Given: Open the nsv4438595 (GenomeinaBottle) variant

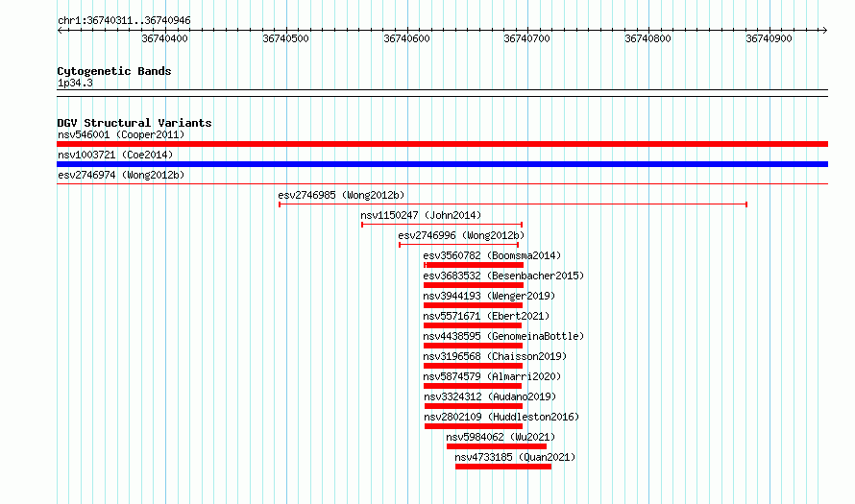Looking at the screenshot, I should pyautogui.click(x=474, y=346).
